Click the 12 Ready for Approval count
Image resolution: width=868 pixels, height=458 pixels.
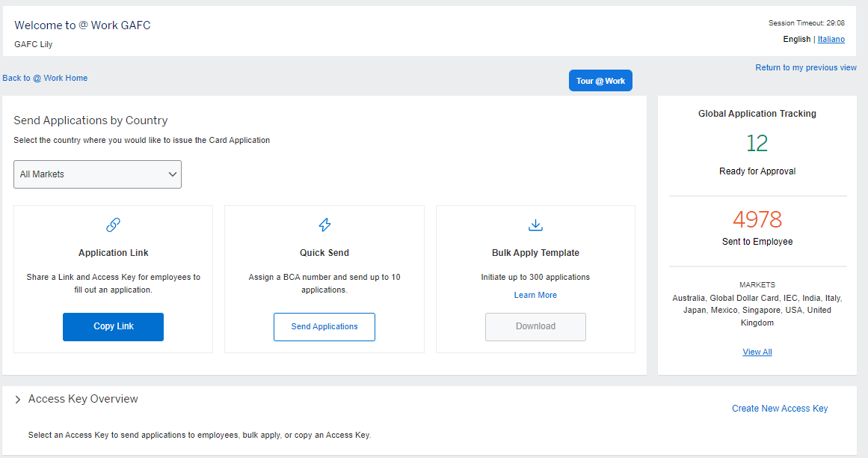[x=757, y=143]
